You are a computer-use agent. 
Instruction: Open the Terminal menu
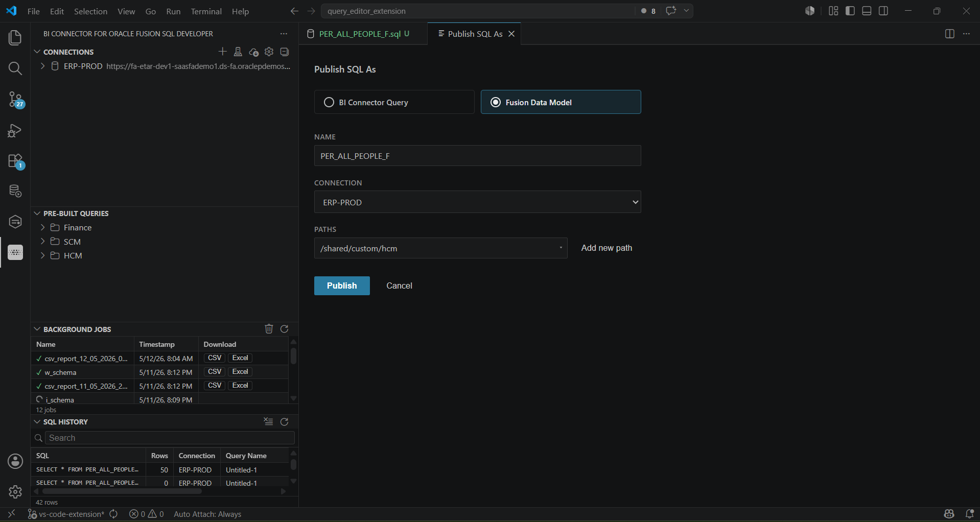pyautogui.click(x=206, y=11)
